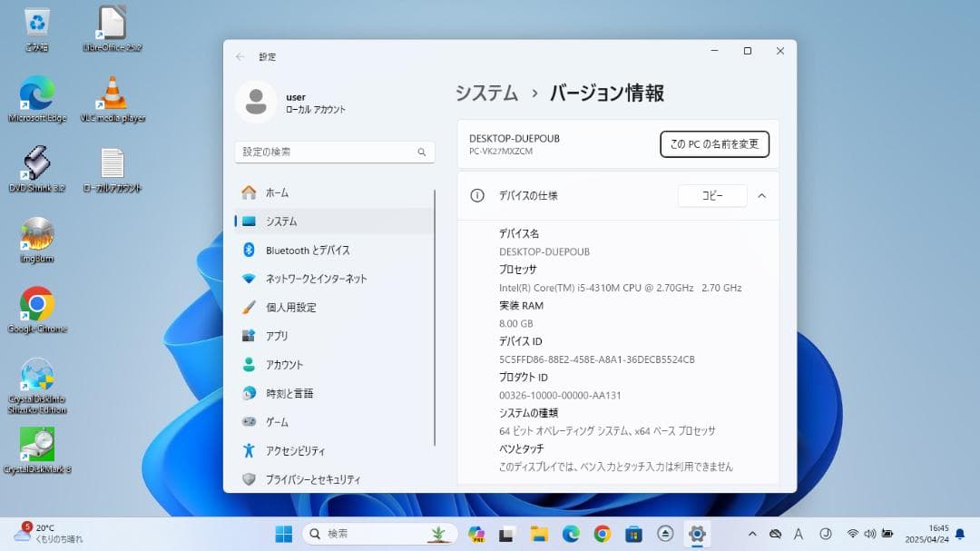Open the Wi-Fi network tray icon

point(852,534)
